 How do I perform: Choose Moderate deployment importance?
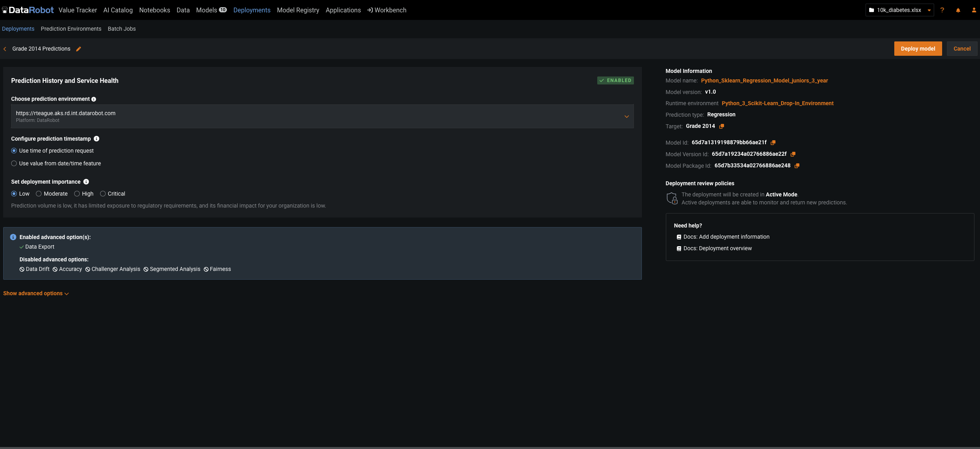(39, 194)
